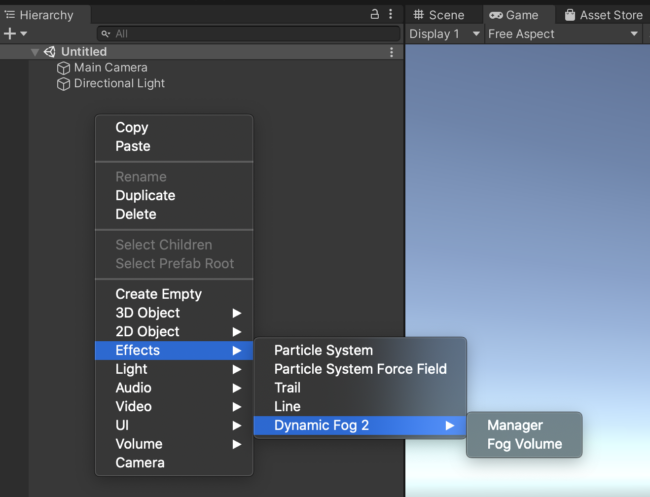
Task: Switch to the Game tab
Action: point(519,15)
